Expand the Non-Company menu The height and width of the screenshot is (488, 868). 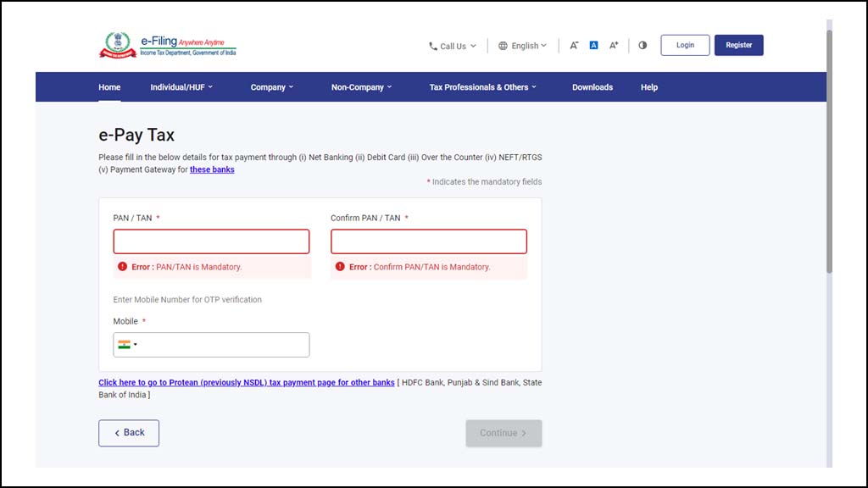(361, 87)
